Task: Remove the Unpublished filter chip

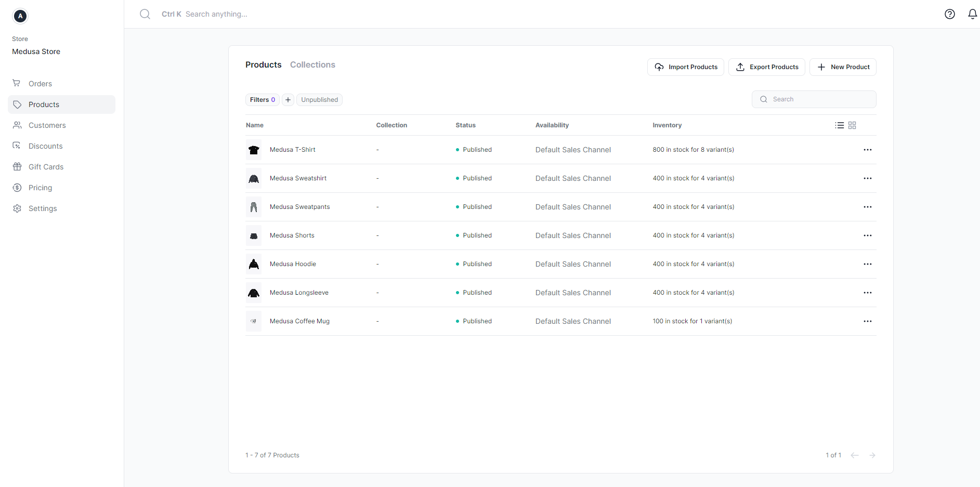Action: (x=319, y=99)
